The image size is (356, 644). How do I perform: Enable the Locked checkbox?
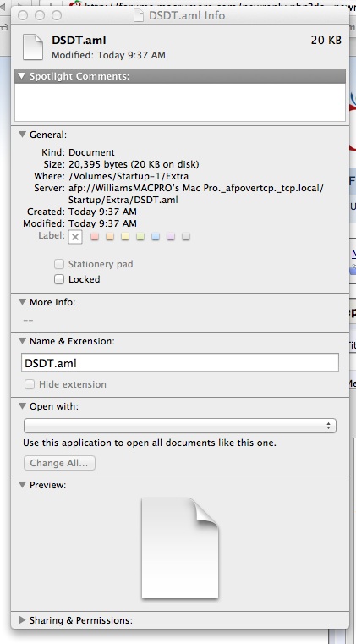59,279
